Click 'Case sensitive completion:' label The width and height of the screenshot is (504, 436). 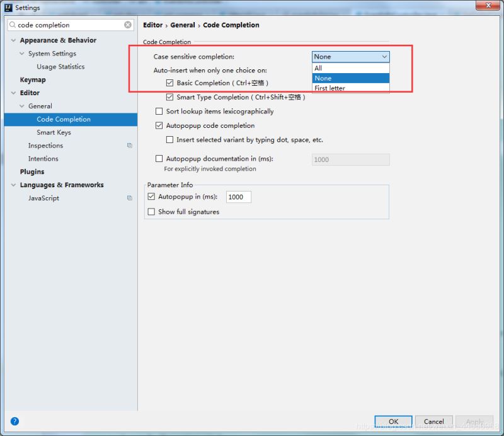194,57
